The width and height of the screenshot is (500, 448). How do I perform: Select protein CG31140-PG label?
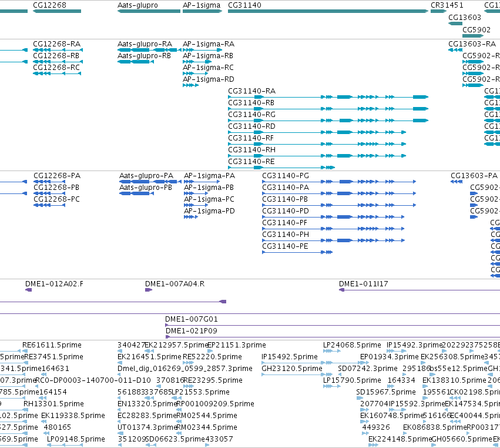[x=286, y=176]
